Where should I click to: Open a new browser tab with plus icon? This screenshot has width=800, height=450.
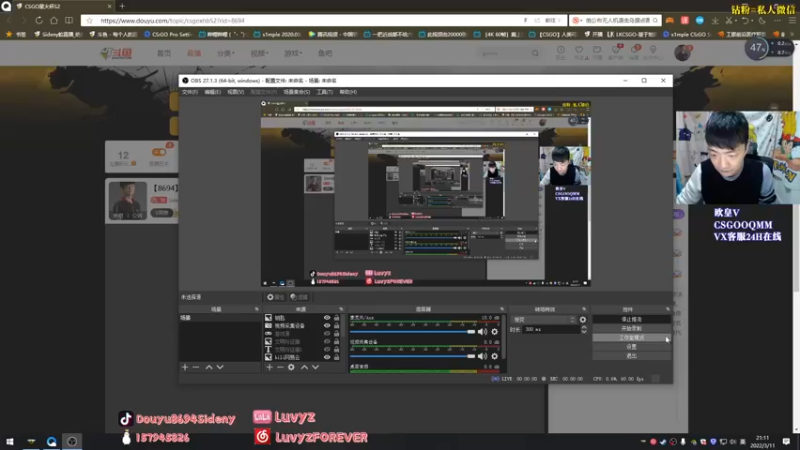tap(122, 6)
